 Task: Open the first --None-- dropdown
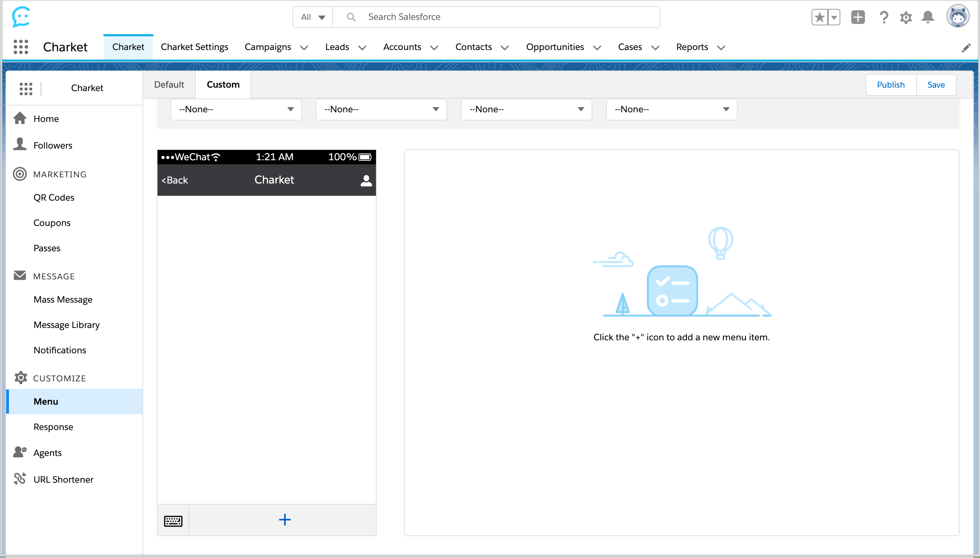(236, 110)
